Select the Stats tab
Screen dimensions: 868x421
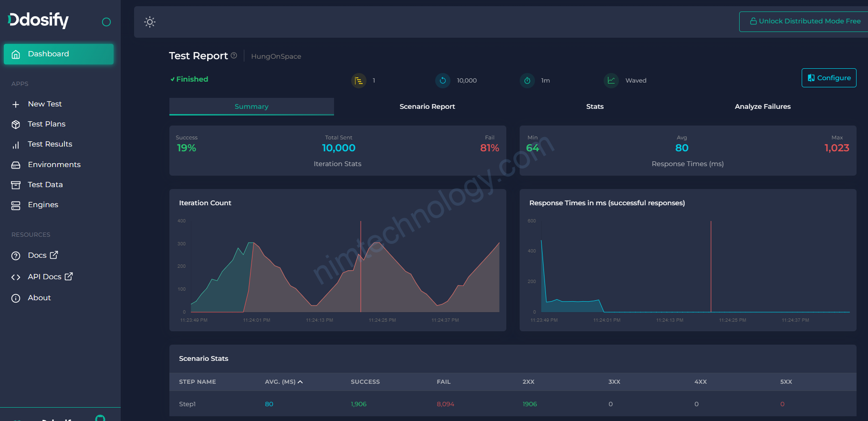(595, 106)
